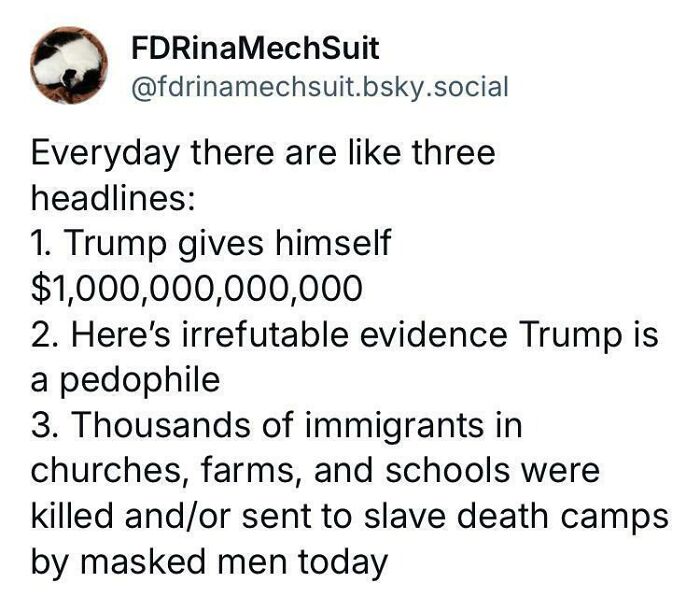The width and height of the screenshot is (700, 597).
Task: Select the word 'headlines:' in the post
Action: (112, 198)
